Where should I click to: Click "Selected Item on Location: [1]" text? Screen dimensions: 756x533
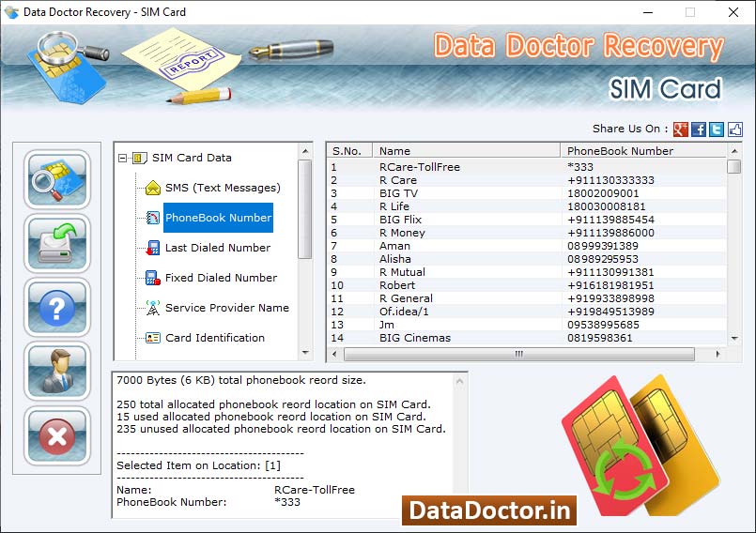(199, 465)
